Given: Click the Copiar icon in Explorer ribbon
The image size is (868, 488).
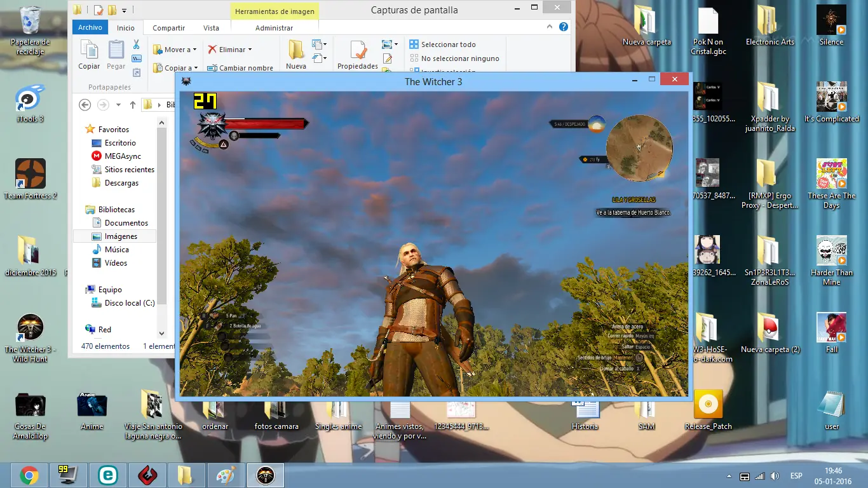Looking at the screenshot, I should tap(89, 55).
